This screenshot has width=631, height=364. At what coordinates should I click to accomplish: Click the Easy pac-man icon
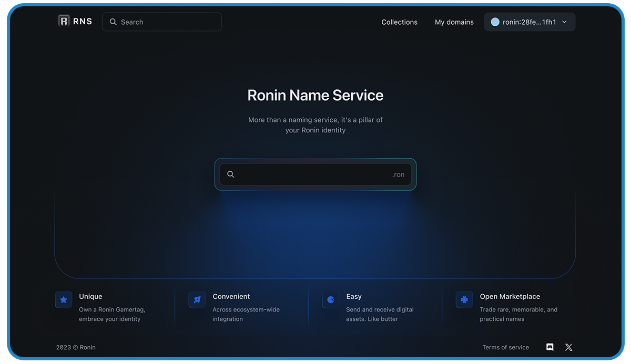pos(331,300)
